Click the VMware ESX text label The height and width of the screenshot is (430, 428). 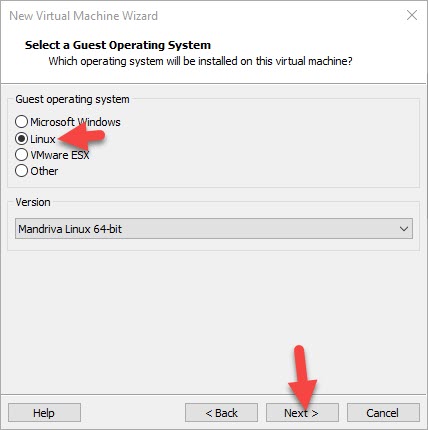pos(60,155)
